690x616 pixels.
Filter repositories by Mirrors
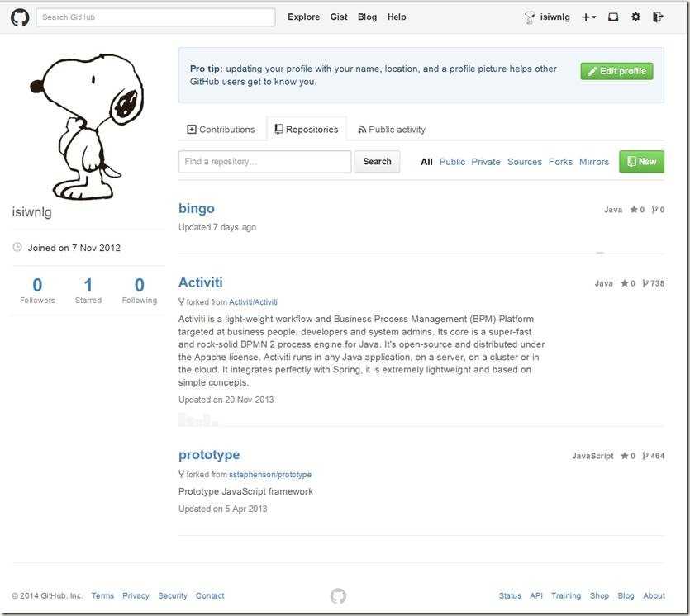[x=594, y=162]
